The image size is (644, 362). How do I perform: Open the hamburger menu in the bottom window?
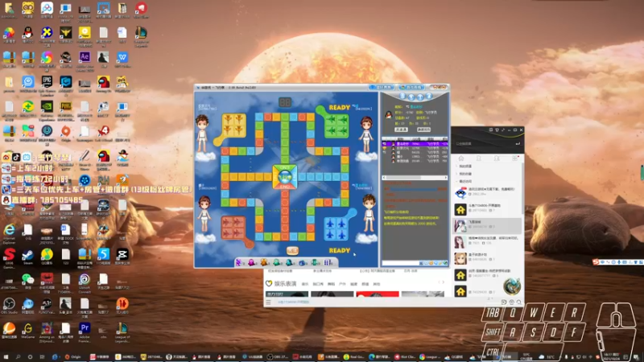268,302
